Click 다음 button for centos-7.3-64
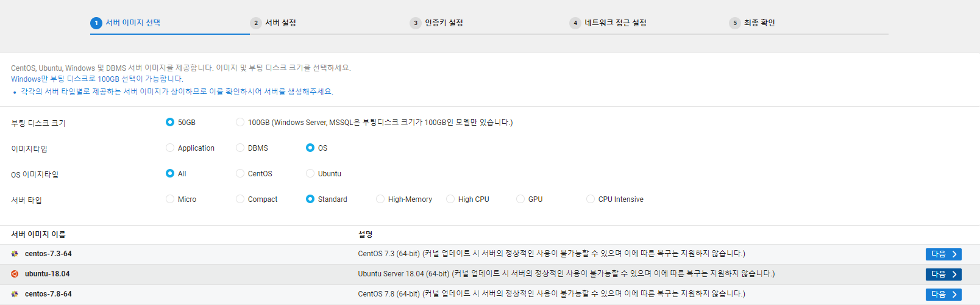 pyautogui.click(x=943, y=254)
